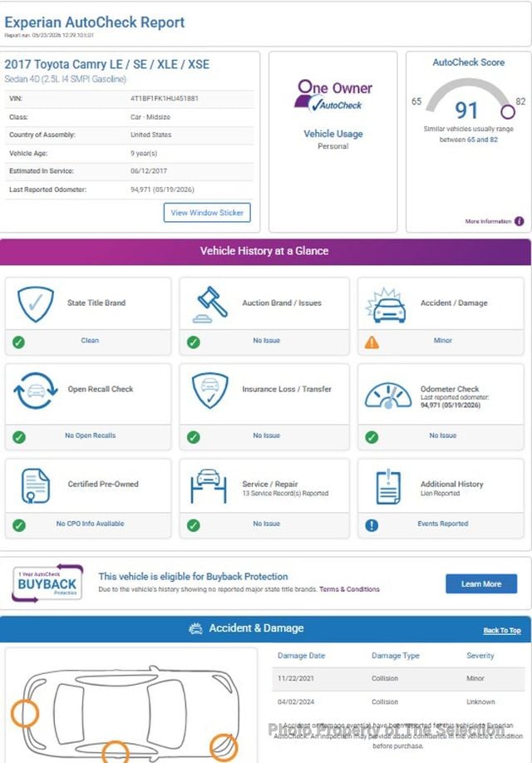The height and width of the screenshot is (763, 532).
Task: Click the Lien Reported text
Action: pos(440,494)
